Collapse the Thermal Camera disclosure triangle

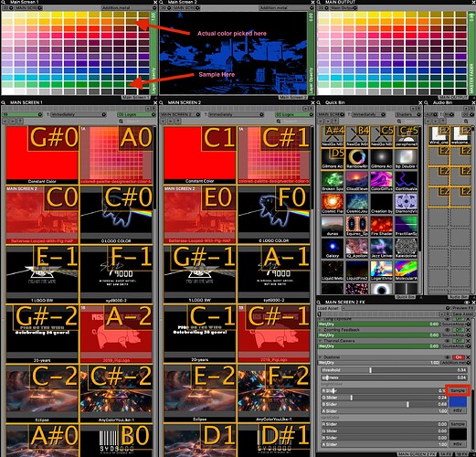321,341
